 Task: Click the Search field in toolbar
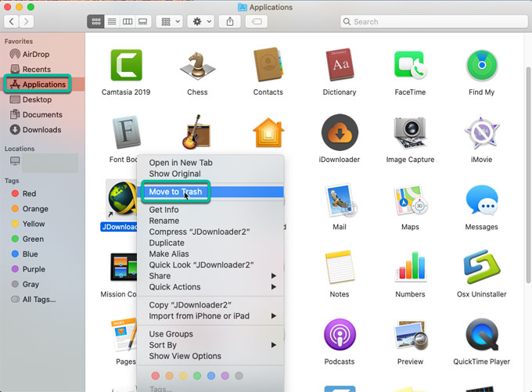(x=433, y=22)
